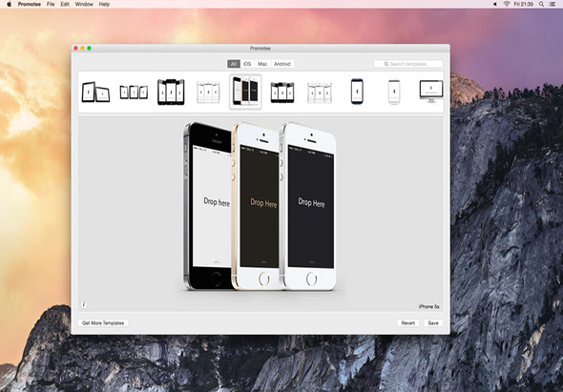
Task: Open the Help menu
Action: tap(104, 5)
